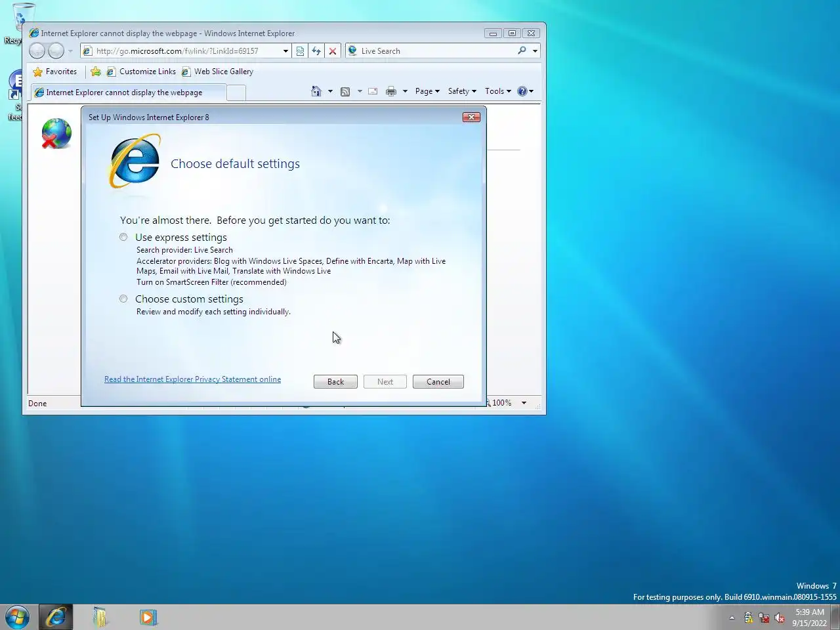840x630 pixels.
Task: Open the Internet Explorer Privacy Statement link
Action: click(192, 379)
